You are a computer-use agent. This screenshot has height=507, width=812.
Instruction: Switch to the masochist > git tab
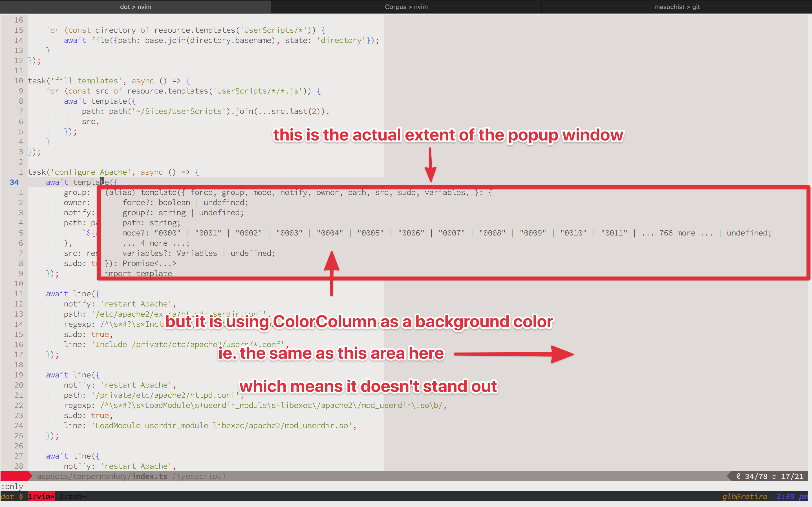tap(677, 7)
